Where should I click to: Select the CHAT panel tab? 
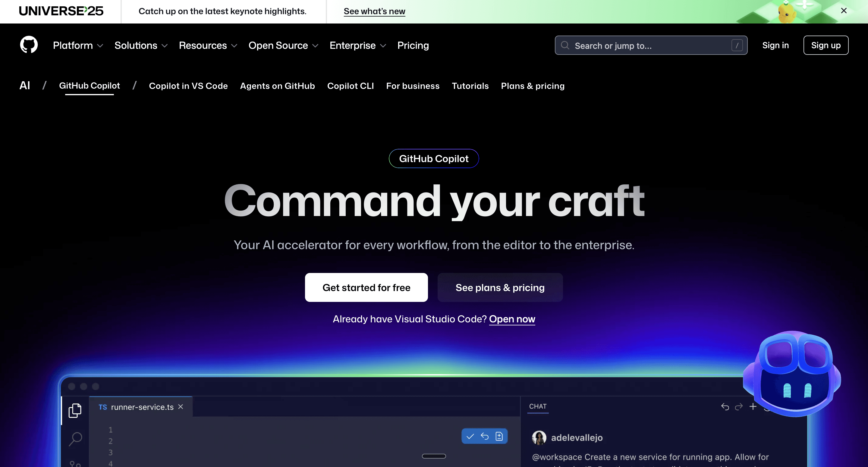click(x=537, y=406)
